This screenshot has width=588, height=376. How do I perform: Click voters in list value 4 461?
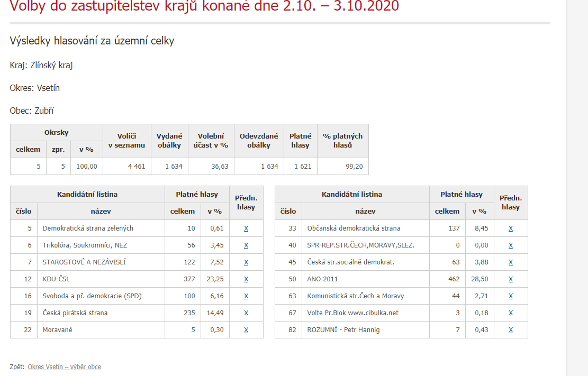click(x=137, y=167)
